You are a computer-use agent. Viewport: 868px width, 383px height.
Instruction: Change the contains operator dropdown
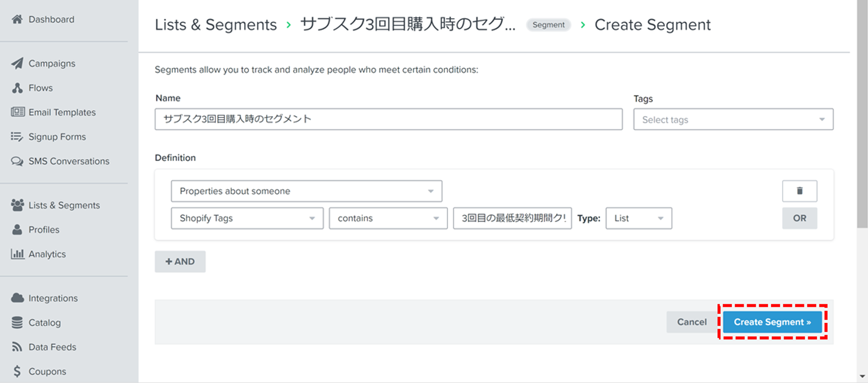(388, 218)
